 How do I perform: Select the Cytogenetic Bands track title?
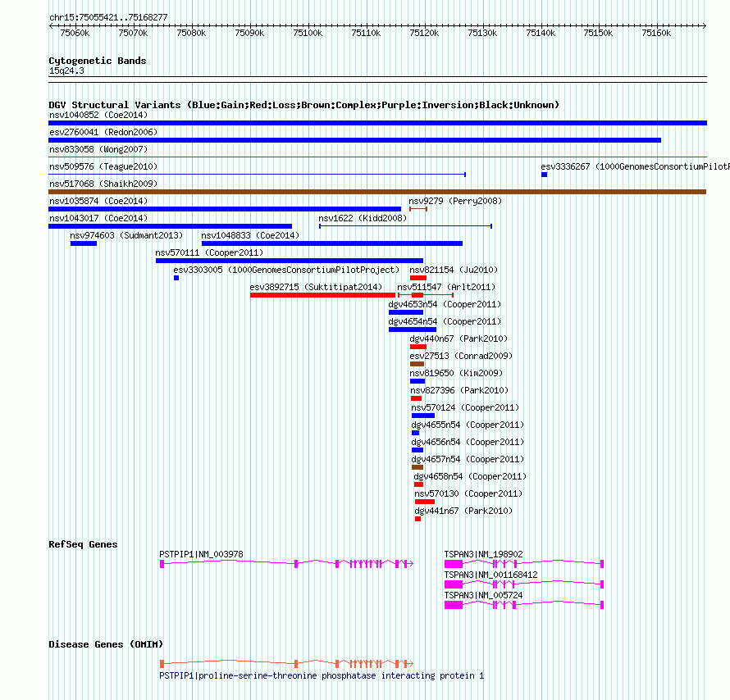point(98,61)
